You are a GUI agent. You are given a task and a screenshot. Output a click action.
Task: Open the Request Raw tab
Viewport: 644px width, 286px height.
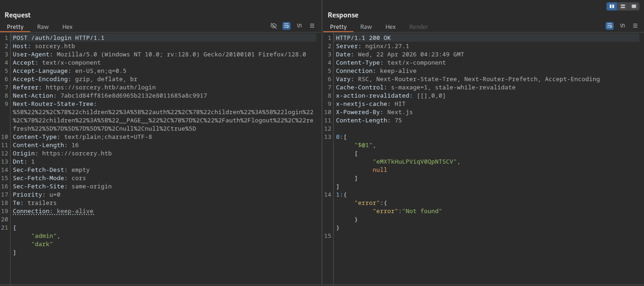coord(43,27)
